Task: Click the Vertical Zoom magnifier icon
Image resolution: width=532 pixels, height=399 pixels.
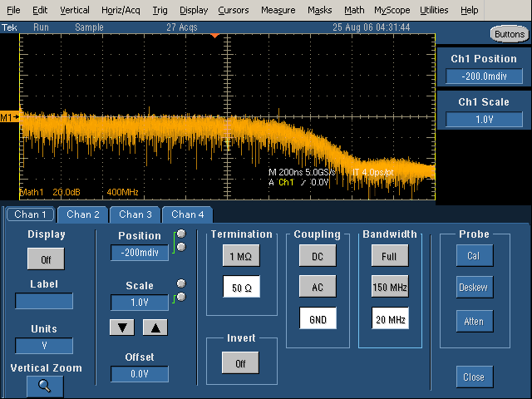Action: pos(44,386)
